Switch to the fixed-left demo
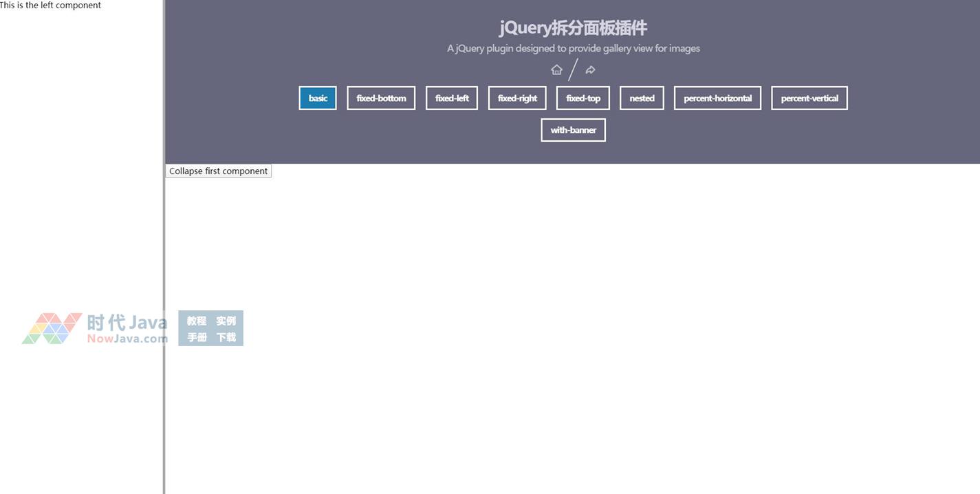The height and width of the screenshot is (494, 980). tap(452, 98)
